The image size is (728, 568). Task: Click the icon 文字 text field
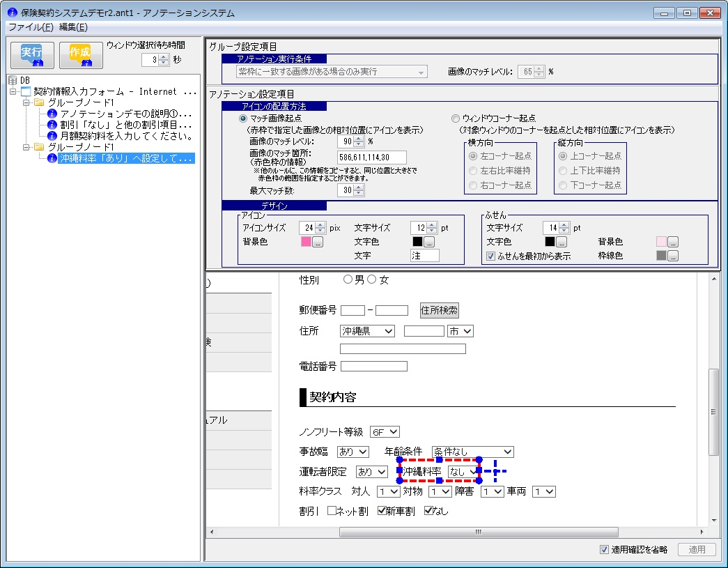click(425, 256)
